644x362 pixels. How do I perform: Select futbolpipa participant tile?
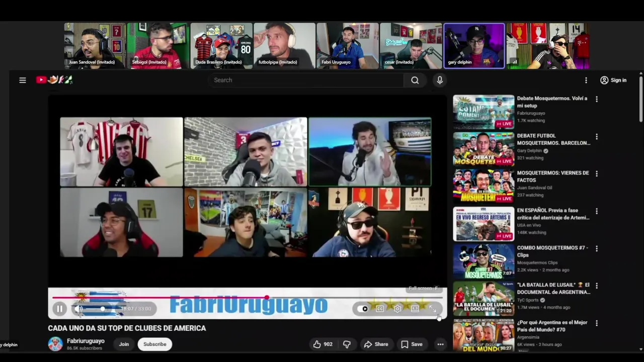(x=285, y=45)
